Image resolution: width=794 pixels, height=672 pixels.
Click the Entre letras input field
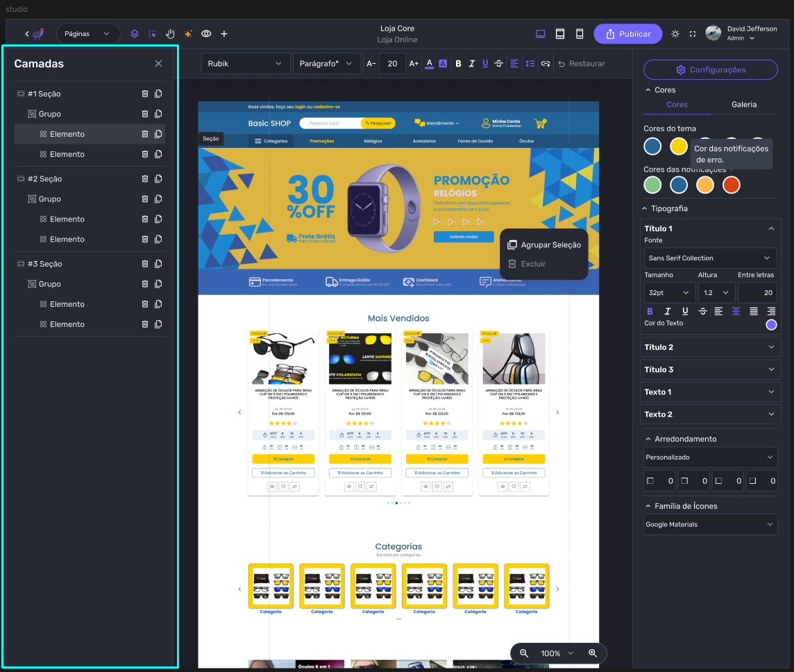pos(757,293)
